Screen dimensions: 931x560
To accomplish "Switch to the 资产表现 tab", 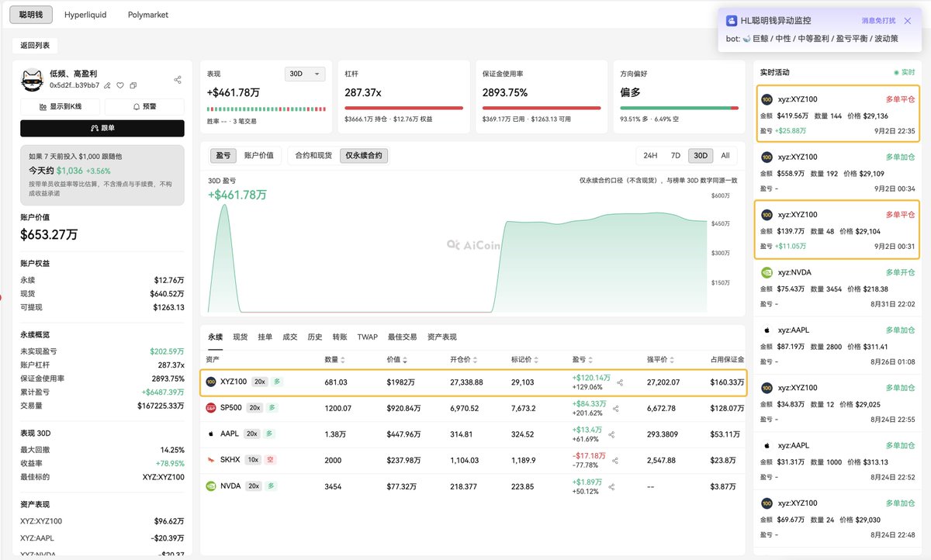I will tap(442, 337).
